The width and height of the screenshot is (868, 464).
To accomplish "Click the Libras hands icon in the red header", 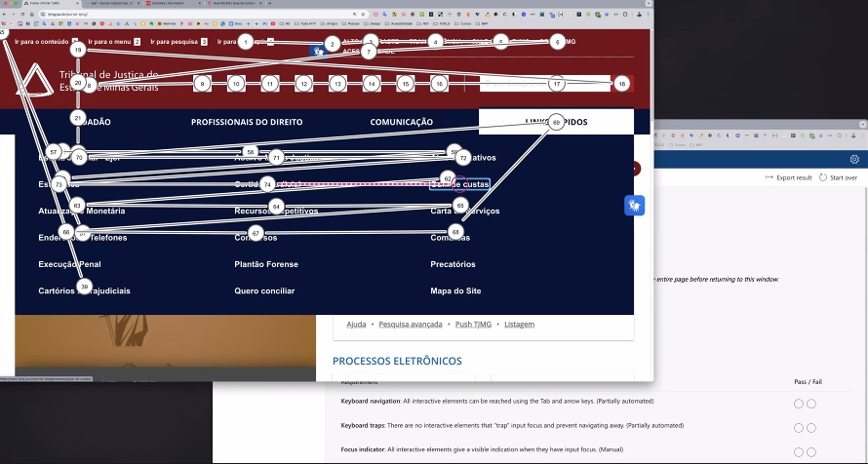I will (x=318, y=52).
